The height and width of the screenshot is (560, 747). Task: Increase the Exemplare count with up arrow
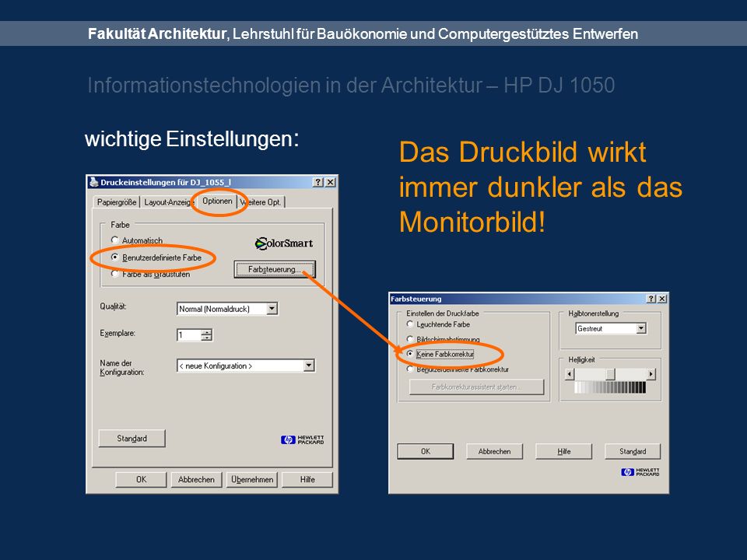[206, 332]
